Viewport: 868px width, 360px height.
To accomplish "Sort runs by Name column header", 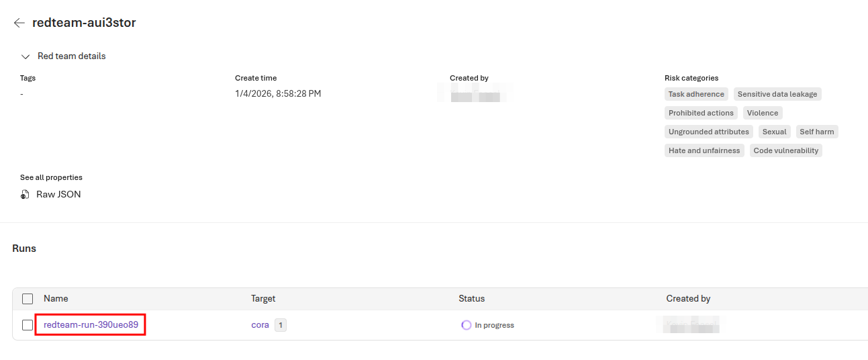I will coord(56,298).
